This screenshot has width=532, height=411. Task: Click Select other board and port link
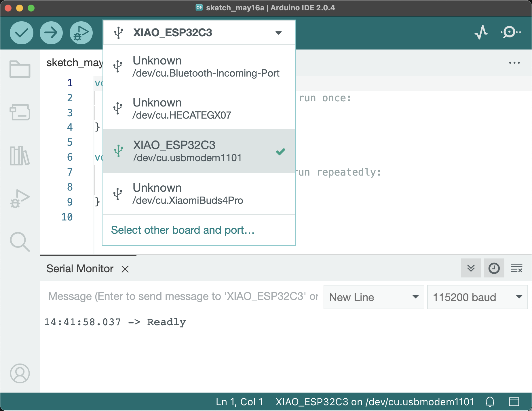[183, 230]
